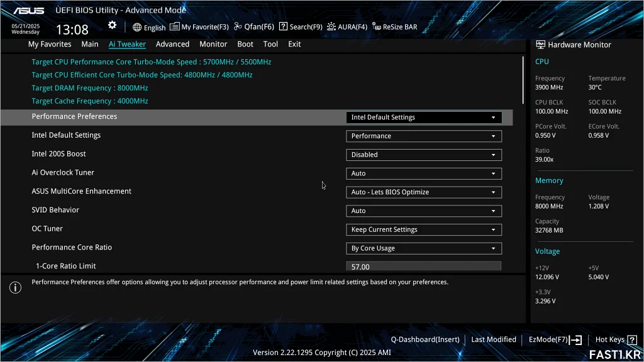Select ASUS MultiCore Enhancement label
644x362 pixels.
point(81,191)
